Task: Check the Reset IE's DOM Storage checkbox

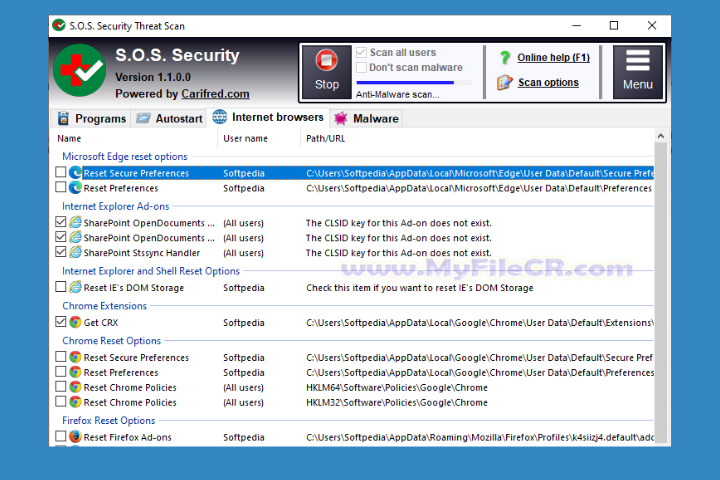Action: [61, 287]
